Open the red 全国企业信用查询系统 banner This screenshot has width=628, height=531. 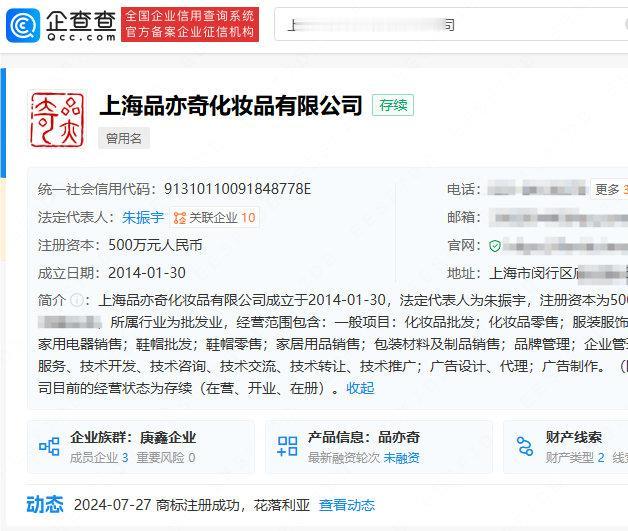click(190, 24)
